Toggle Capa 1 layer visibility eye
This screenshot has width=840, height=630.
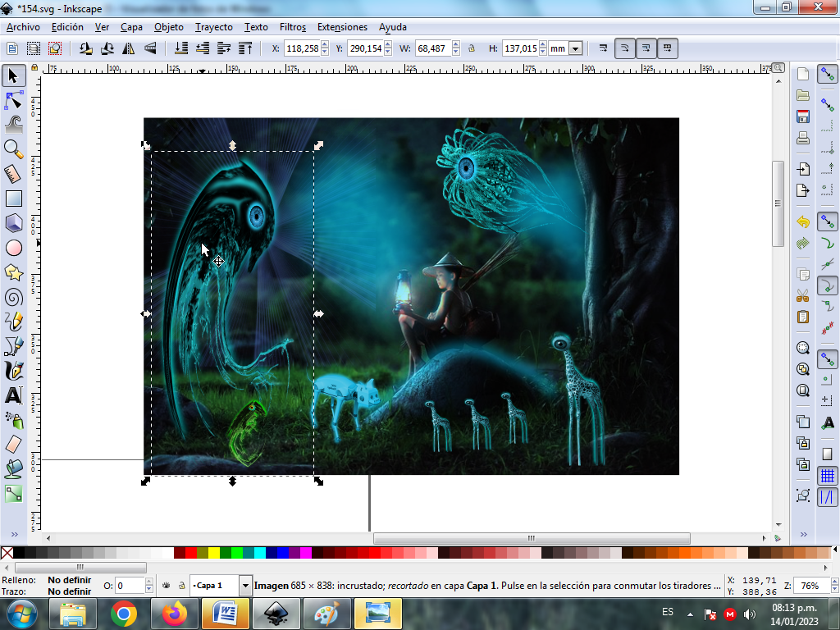pyautogui.click(x=166, y=586)
